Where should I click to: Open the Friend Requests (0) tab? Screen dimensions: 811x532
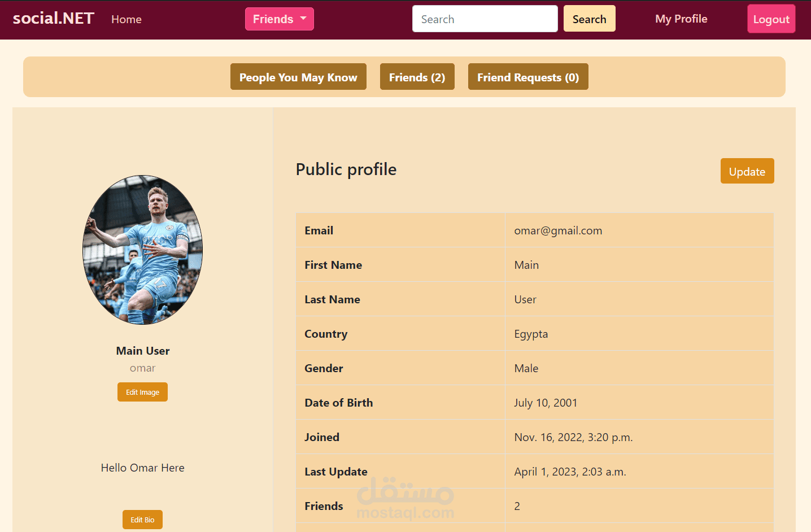528,77
